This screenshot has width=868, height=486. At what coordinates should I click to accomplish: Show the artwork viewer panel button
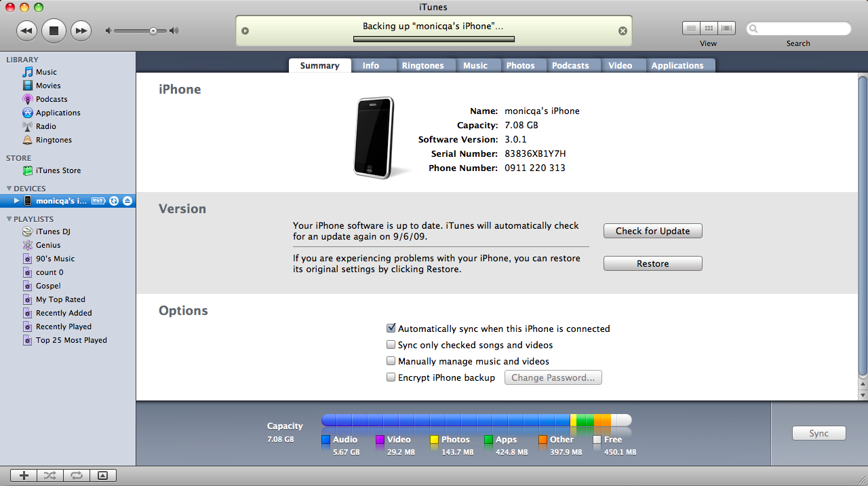coord(103,476)
